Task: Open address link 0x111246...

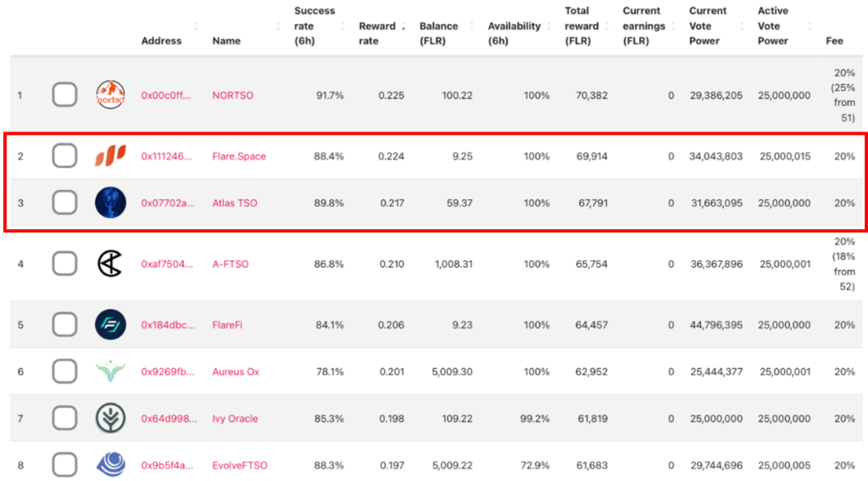Action: pos(166,156)
